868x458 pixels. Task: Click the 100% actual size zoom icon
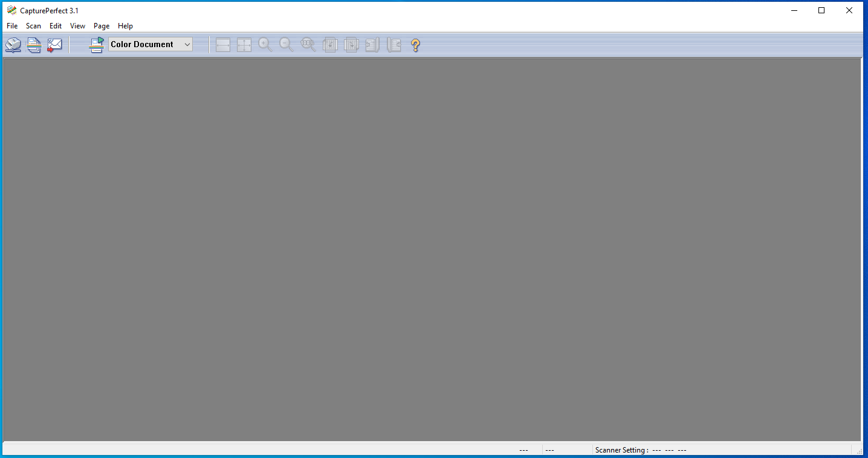pos(308,45)
